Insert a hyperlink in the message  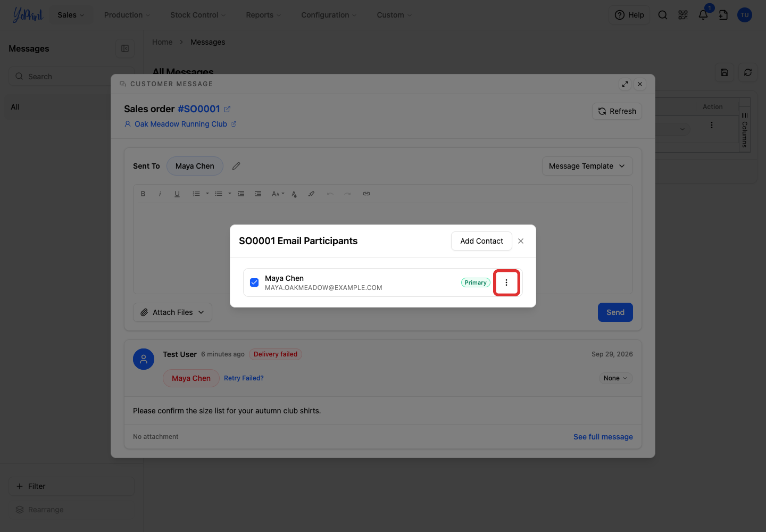[367, 194]
